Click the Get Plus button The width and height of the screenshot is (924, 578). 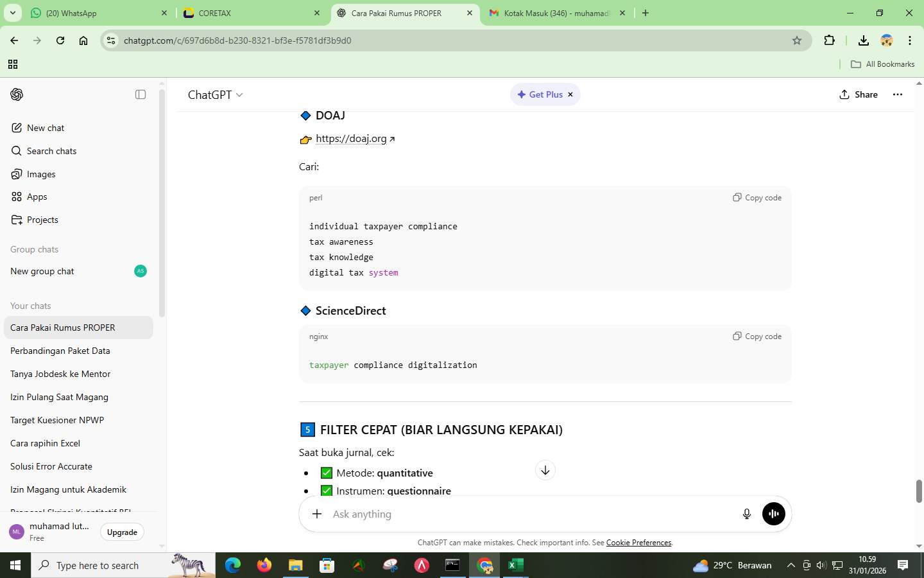coord(542,94)
